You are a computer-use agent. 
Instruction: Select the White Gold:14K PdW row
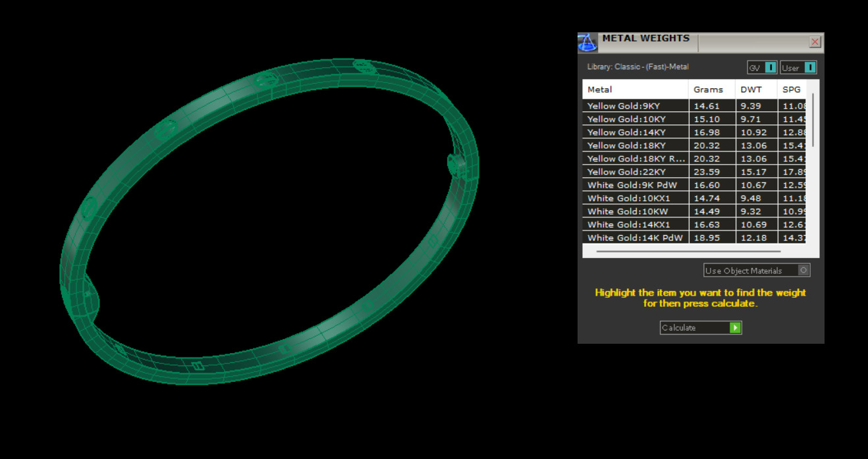click(x=694, y=238)
